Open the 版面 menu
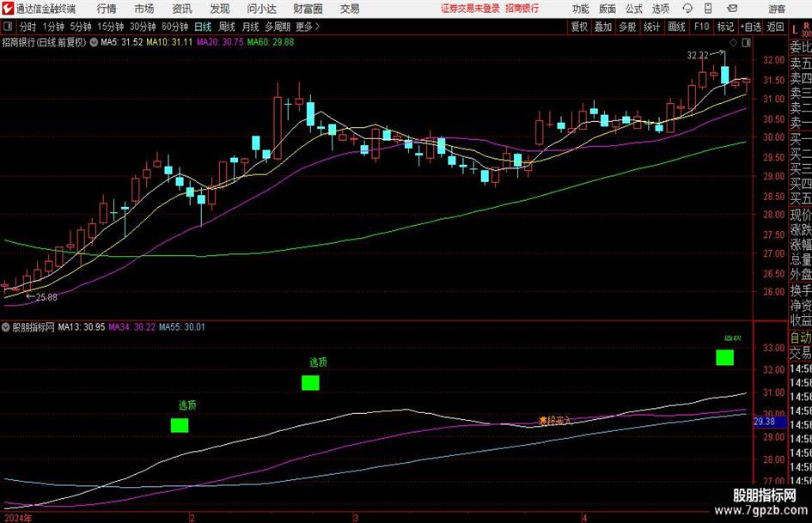The height and width of the screenshot is (523, 812). [607, 9]
